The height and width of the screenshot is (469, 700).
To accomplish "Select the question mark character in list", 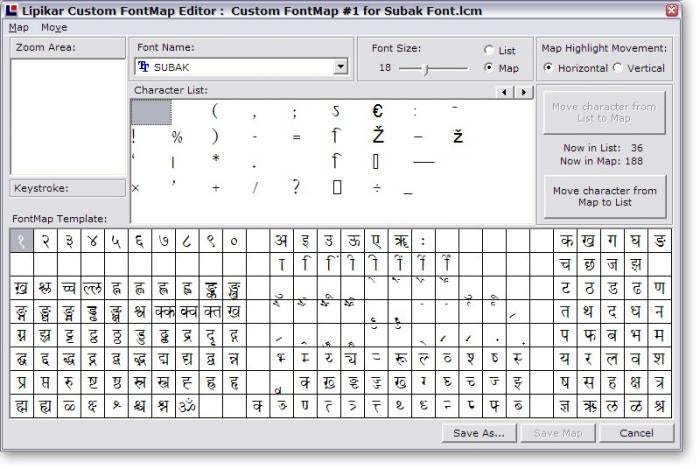I will 296,187.
